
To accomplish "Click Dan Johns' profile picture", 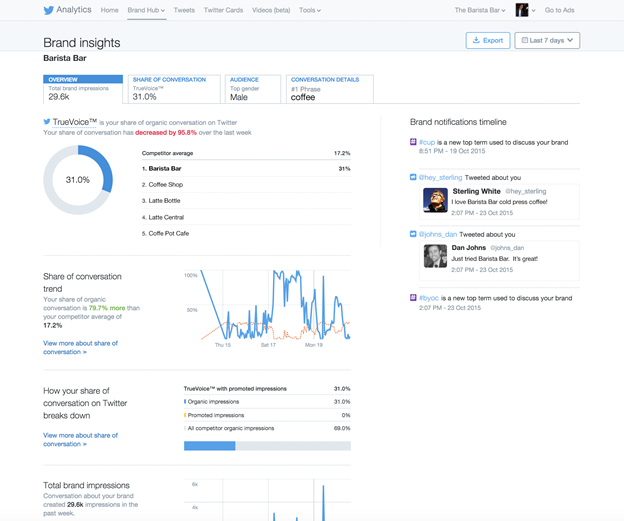I will click(x=435, y=256).
